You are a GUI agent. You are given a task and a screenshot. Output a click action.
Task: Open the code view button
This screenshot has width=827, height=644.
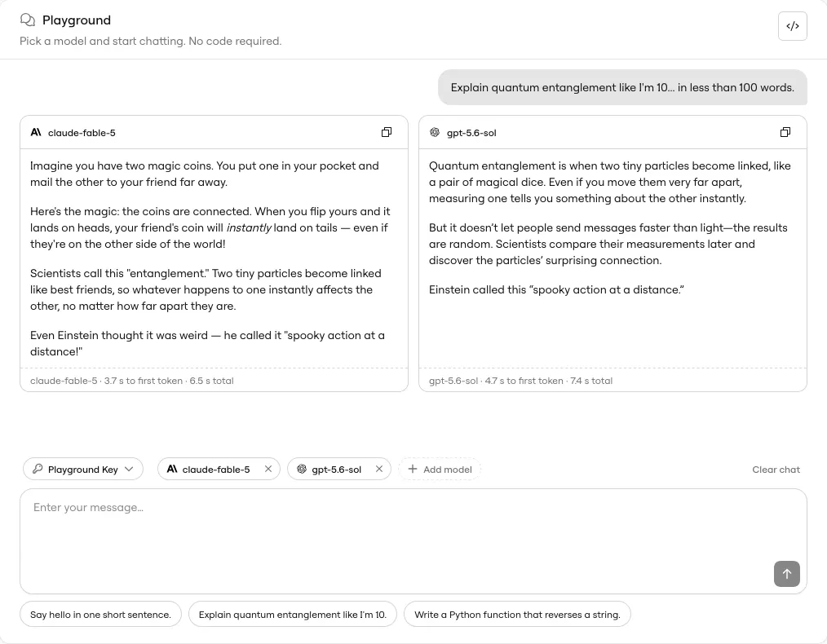coord(792,26)
